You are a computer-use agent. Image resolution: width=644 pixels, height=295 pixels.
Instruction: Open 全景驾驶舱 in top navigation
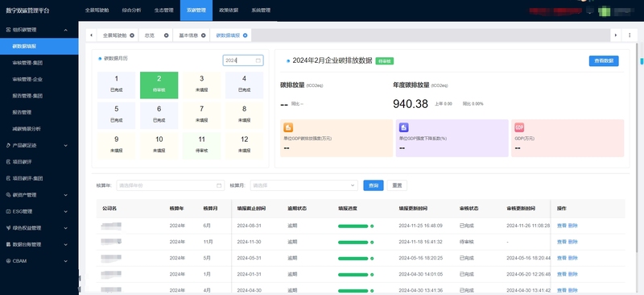pos(97,10)
